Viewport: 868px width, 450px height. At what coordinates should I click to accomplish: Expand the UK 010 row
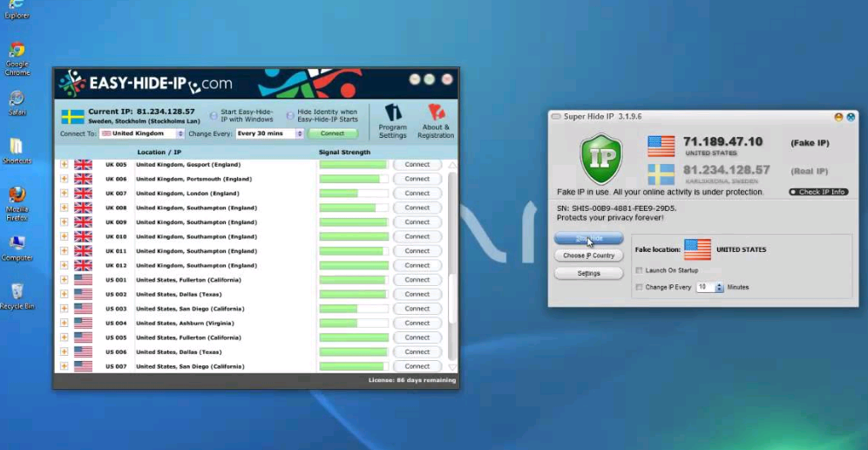coord(64,236)
